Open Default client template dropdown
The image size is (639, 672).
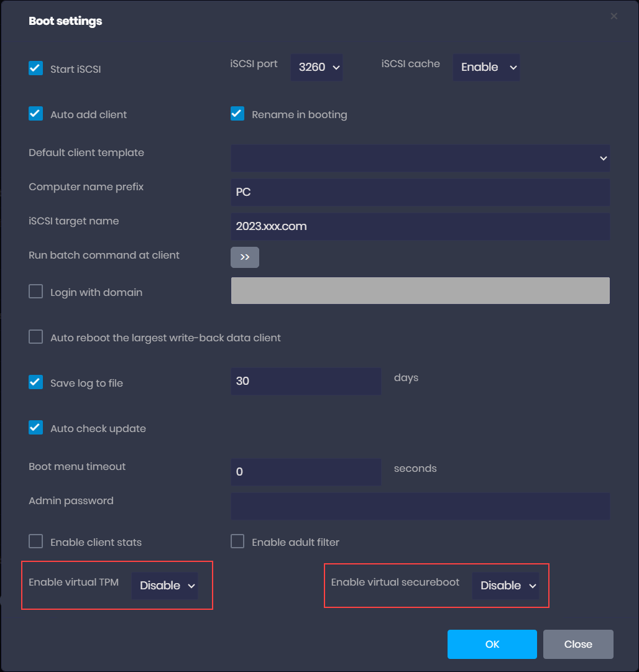click(x=420, y=159)
